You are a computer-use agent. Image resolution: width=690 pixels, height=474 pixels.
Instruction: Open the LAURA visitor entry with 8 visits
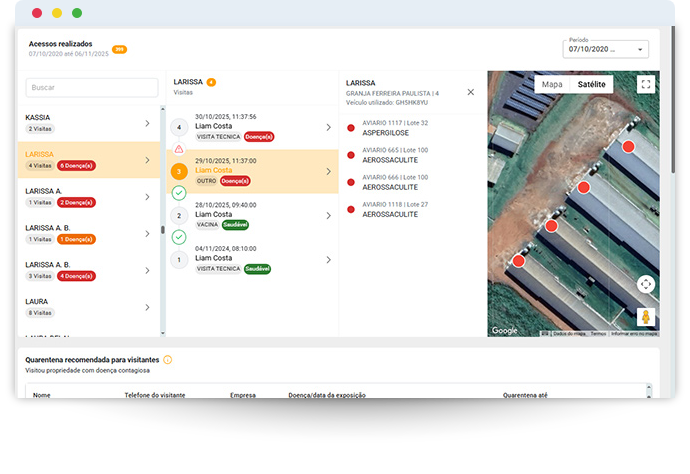point(90,306)
